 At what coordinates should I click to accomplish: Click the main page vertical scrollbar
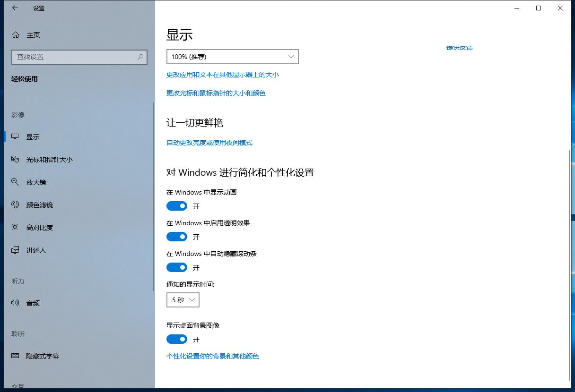point(570,264)
